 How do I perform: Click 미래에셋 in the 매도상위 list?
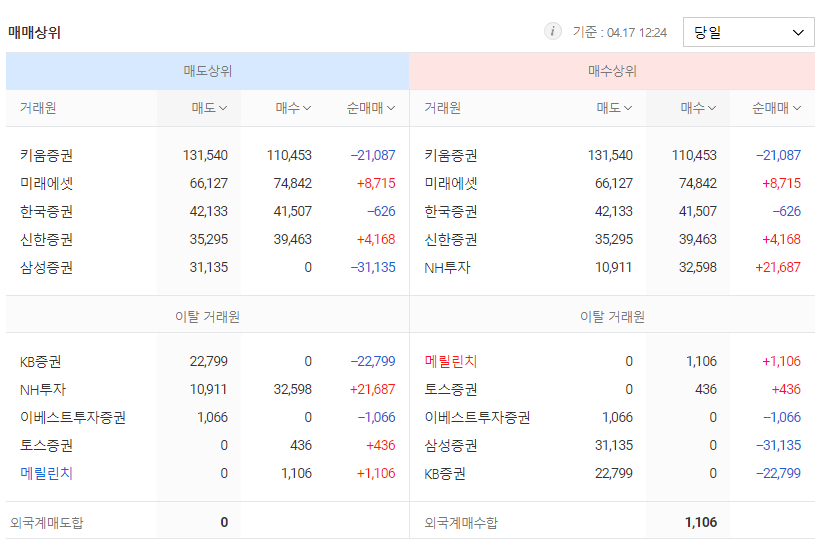click(46, 183)
